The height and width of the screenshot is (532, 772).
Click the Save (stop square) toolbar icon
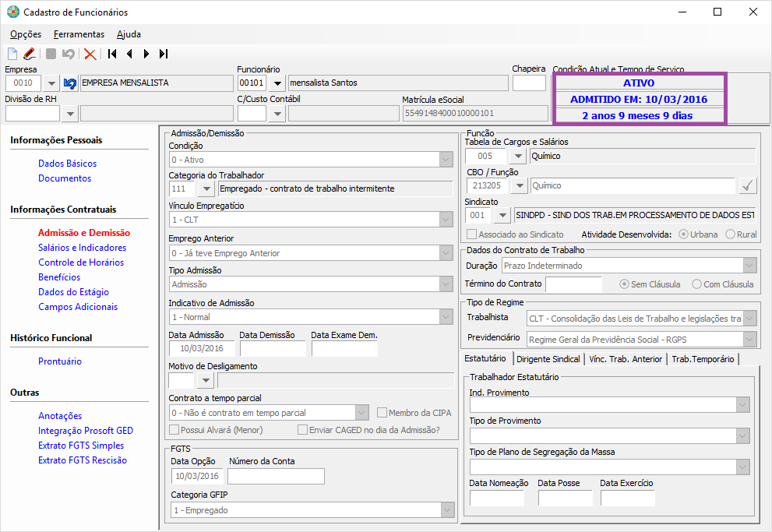(x=51, y=54)
